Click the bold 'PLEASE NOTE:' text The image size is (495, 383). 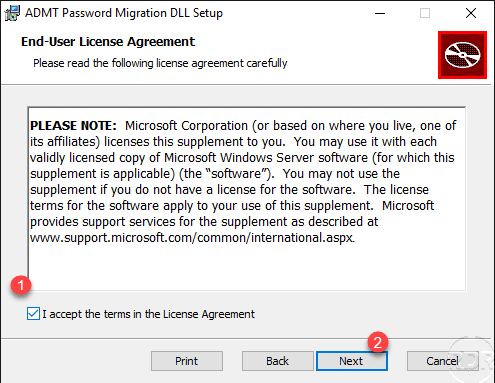(x=73, y=126)
